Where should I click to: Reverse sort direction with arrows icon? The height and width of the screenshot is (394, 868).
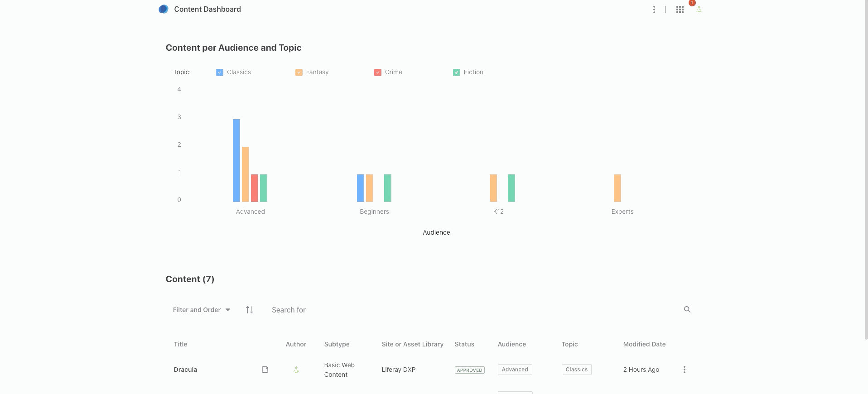pyautogui.click(x=249, y=310)
